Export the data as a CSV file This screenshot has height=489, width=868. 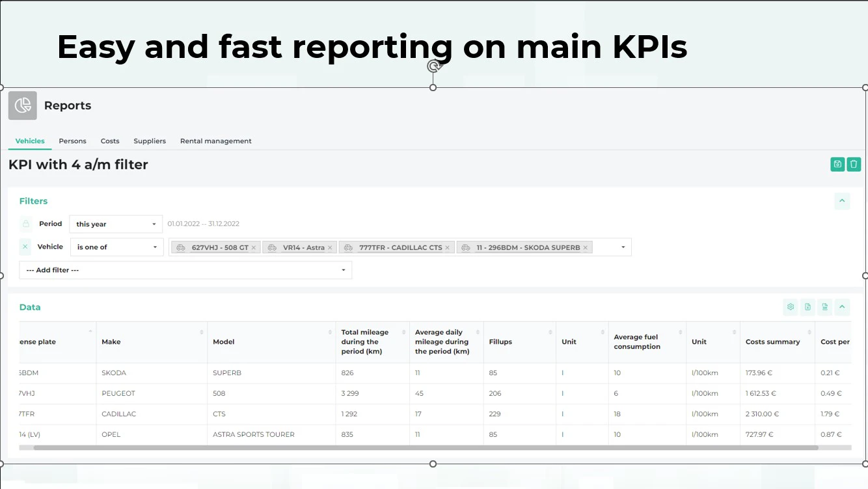[824, 307]
